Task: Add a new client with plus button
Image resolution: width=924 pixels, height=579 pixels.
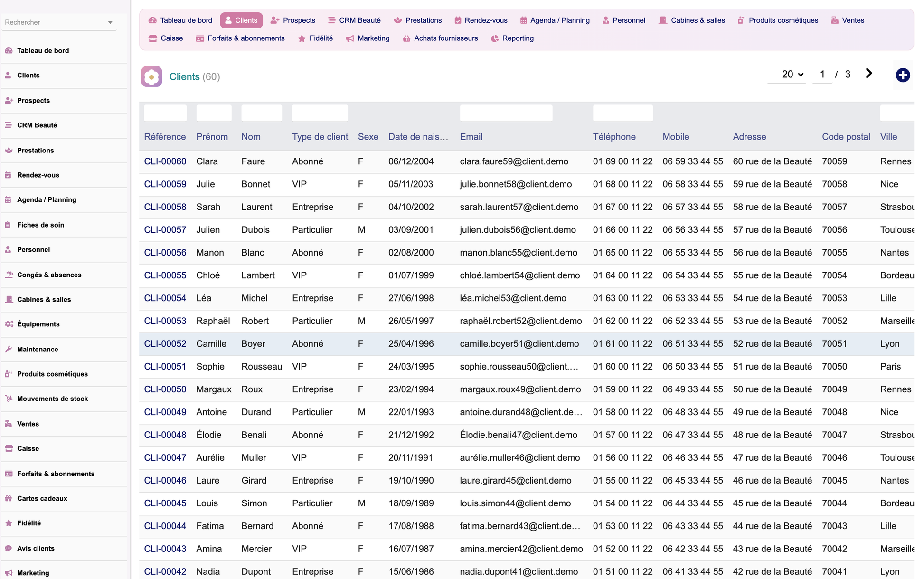Action: coord(903,75)
